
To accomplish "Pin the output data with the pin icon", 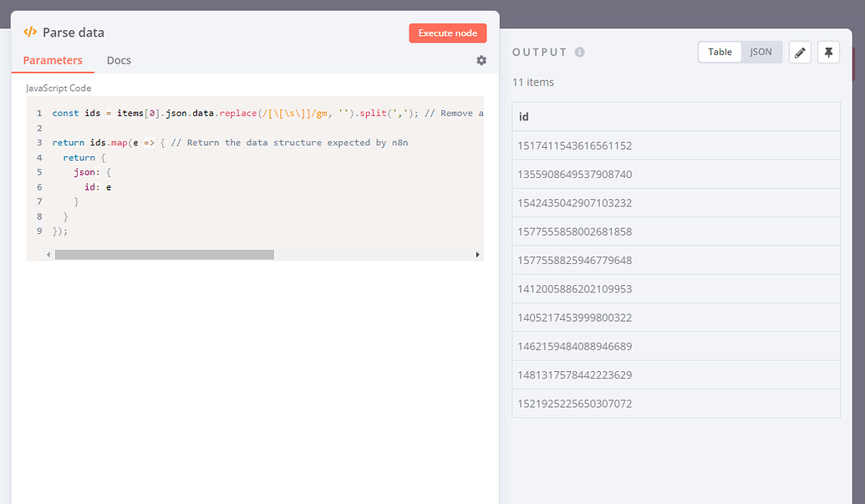I will click(x=828, y=52).
